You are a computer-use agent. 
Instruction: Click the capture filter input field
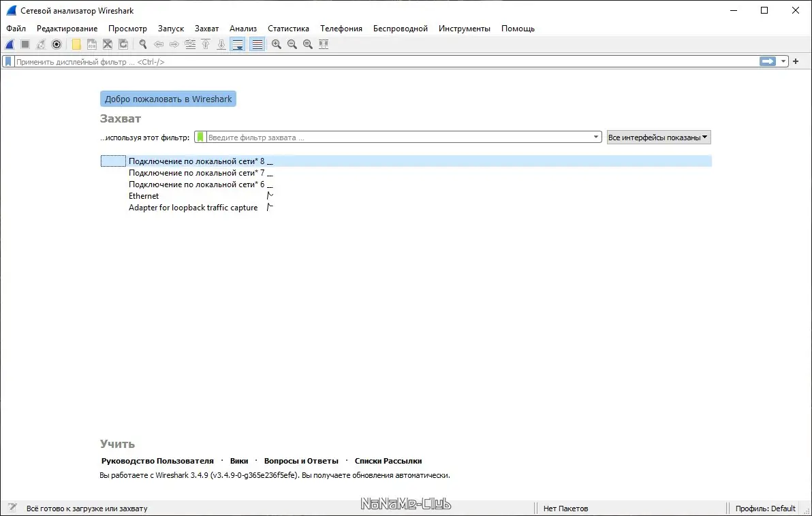pyautogui.click(x=399, y=137)
